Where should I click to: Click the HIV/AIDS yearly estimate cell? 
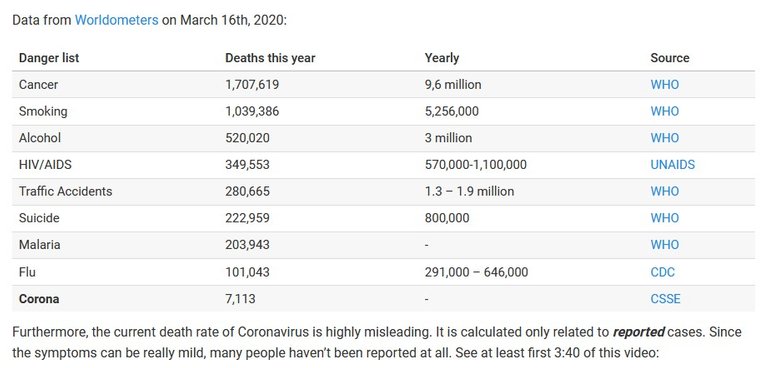(476, 165)
